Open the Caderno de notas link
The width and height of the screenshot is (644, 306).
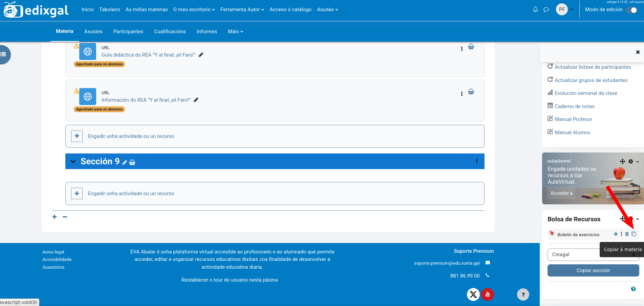(x=574, y=106)
